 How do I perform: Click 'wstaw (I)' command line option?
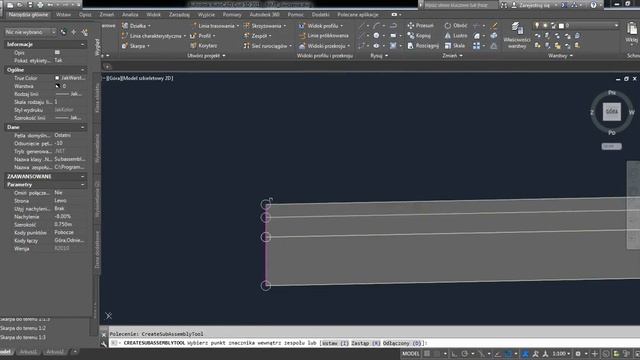335,343
